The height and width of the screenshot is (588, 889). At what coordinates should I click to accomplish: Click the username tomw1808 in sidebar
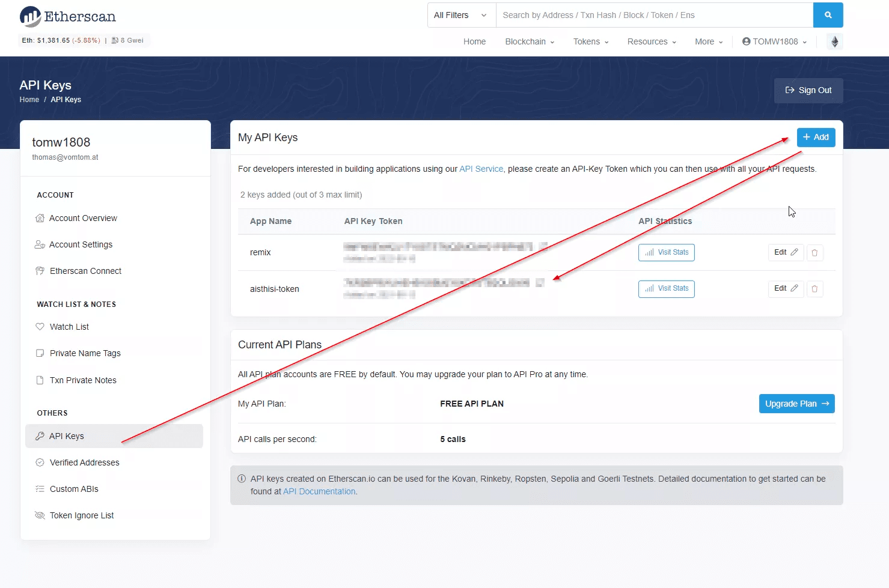pos(61,142)
